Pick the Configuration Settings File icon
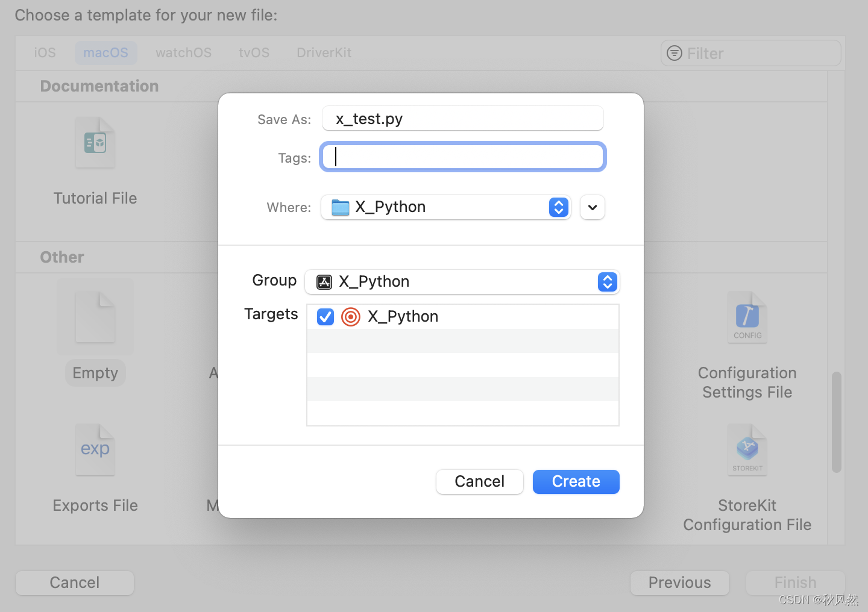The width and height of the screenshot is (868, 612). point(747,317)
